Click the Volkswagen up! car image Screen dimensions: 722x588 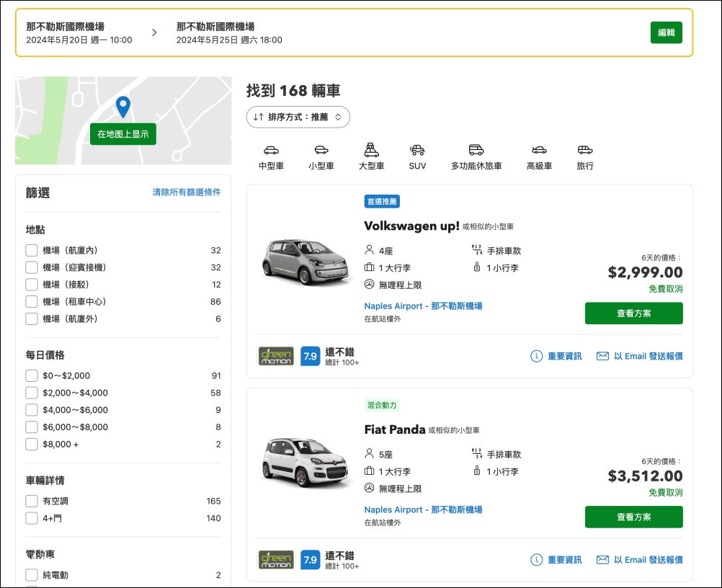[x=306, y=261]
